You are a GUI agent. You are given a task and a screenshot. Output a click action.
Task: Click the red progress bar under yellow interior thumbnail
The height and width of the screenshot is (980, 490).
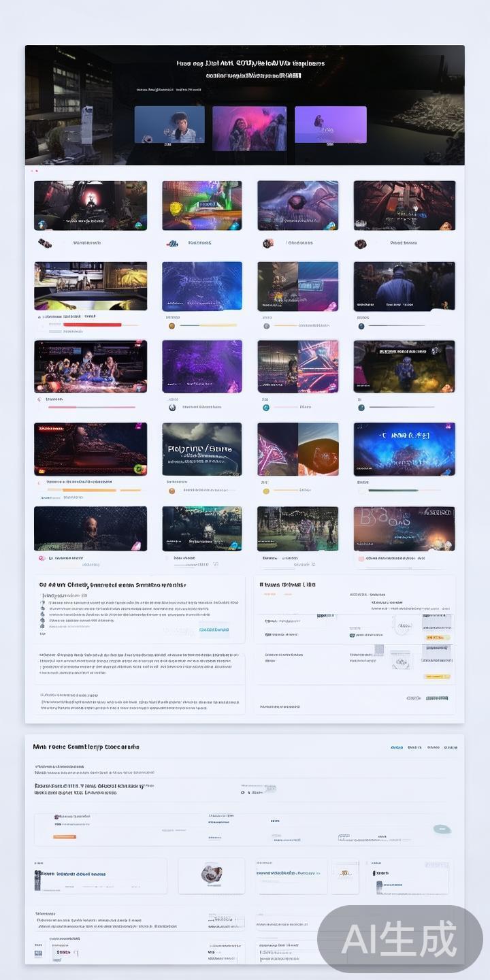coord(92,325)
